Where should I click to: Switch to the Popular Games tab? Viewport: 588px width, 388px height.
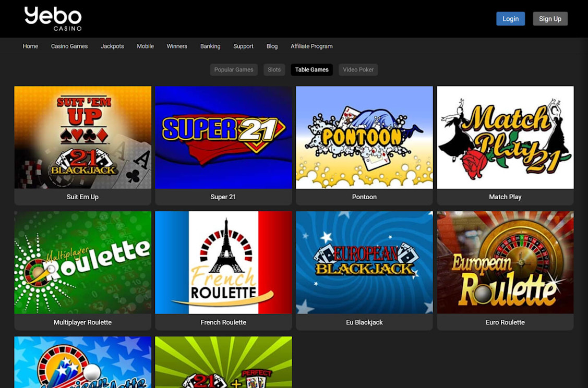click(234, 70)
